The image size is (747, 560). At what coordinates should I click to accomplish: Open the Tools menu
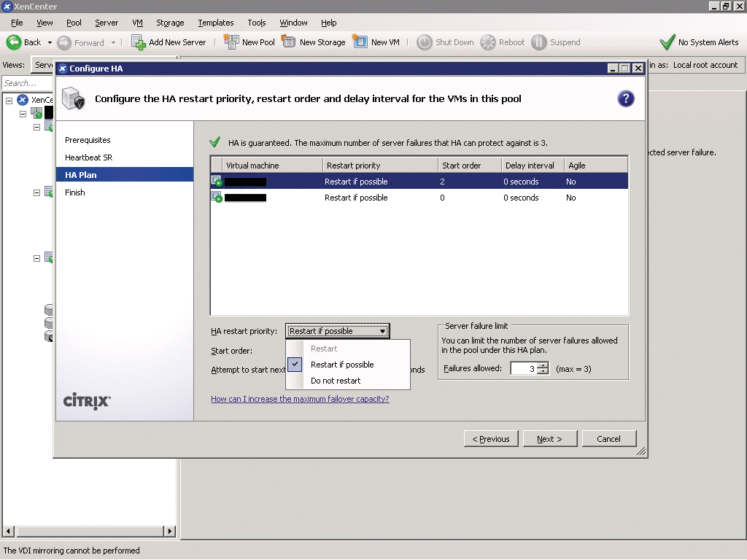tap(256, 23)
